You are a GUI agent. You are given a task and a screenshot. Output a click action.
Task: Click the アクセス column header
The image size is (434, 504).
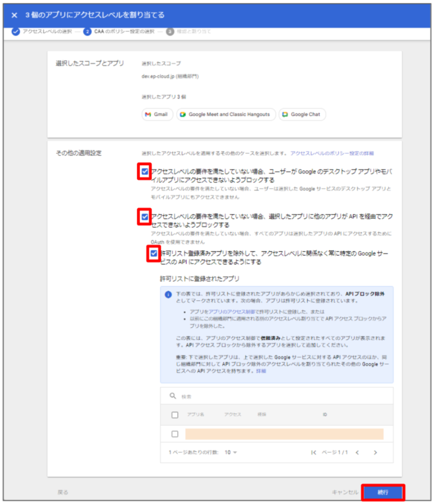[x=233, y=414]
